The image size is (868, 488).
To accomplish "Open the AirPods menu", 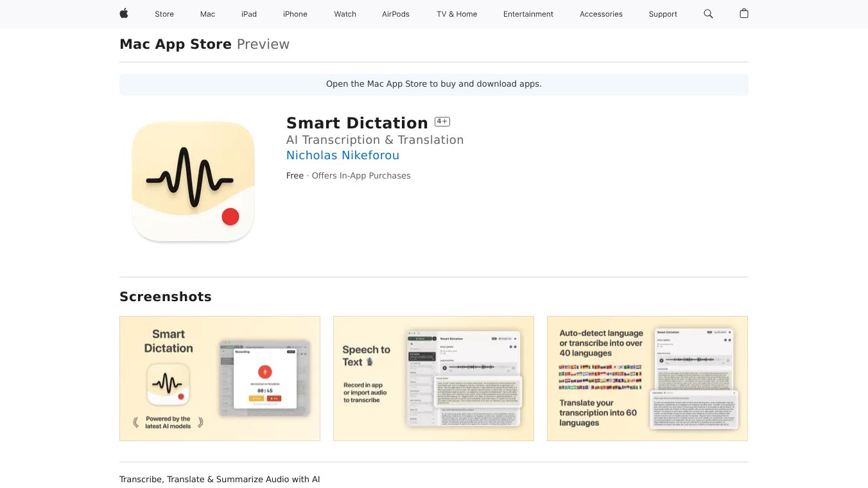I will pos(395,14).
